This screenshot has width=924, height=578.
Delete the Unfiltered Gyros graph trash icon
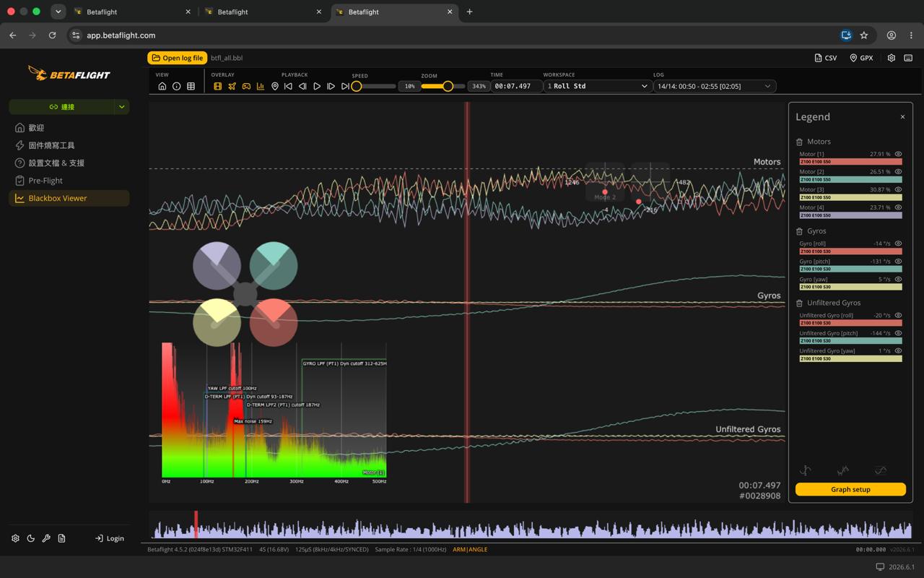(799, 303)
